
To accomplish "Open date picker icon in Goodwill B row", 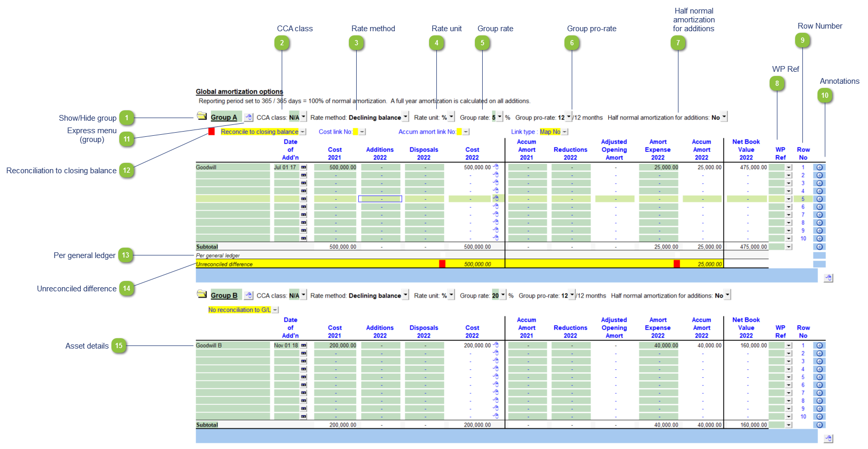I will (x=304, y=345).
